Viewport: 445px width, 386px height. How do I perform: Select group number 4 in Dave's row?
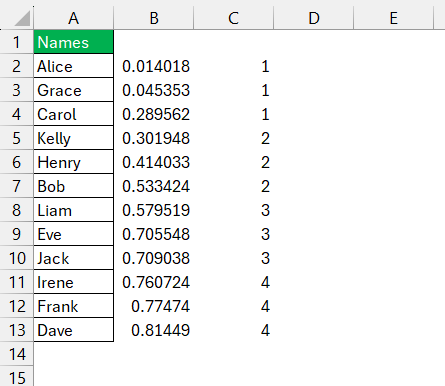point(265,330)
